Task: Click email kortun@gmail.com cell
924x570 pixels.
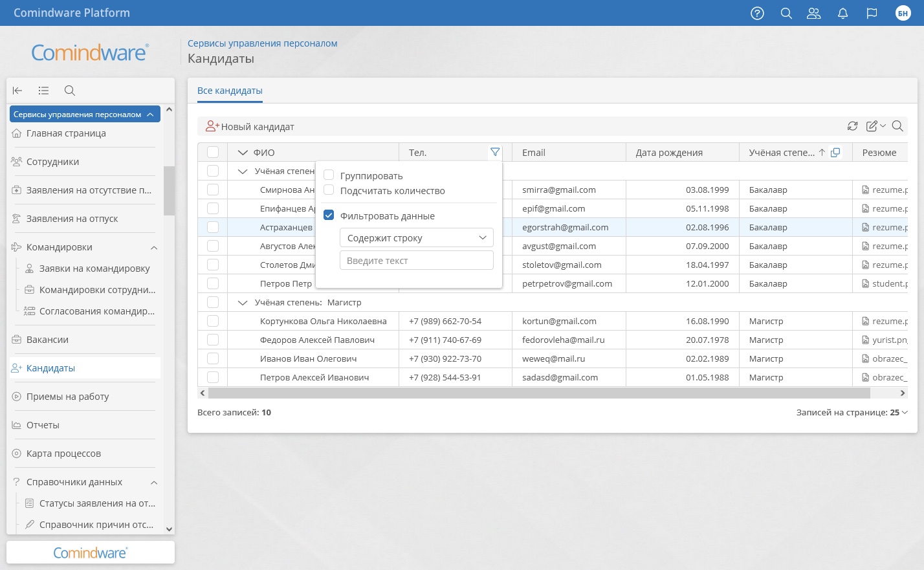Action: coord(569,321)
